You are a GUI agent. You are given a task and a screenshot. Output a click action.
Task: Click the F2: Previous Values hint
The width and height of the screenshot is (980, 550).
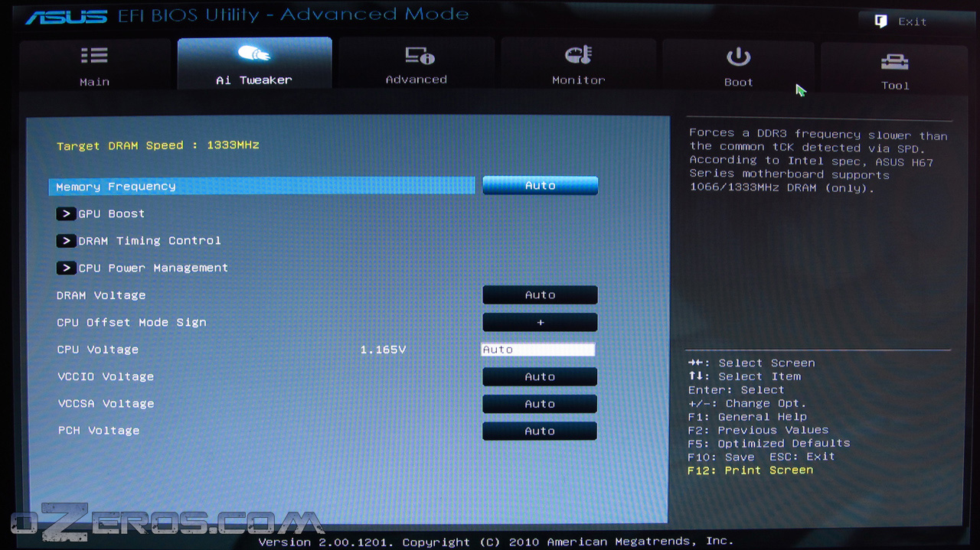click(x=758, y=430)
